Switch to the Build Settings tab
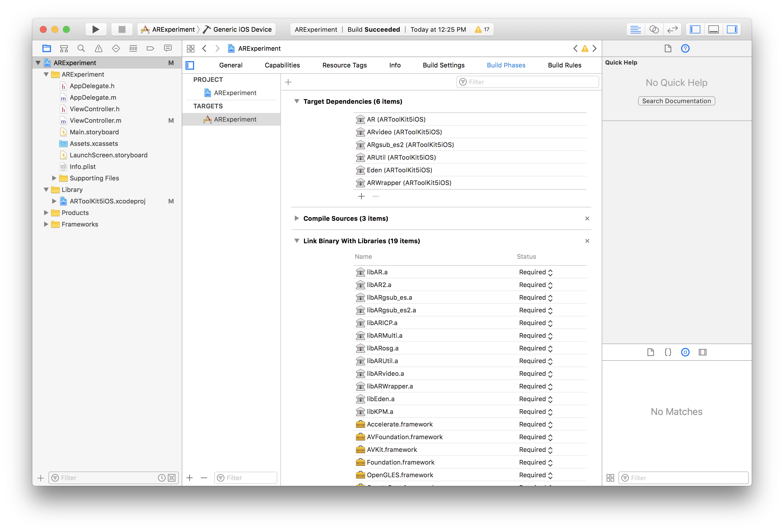This screenshot has width=784, height=532. click(x=443, y=65)
